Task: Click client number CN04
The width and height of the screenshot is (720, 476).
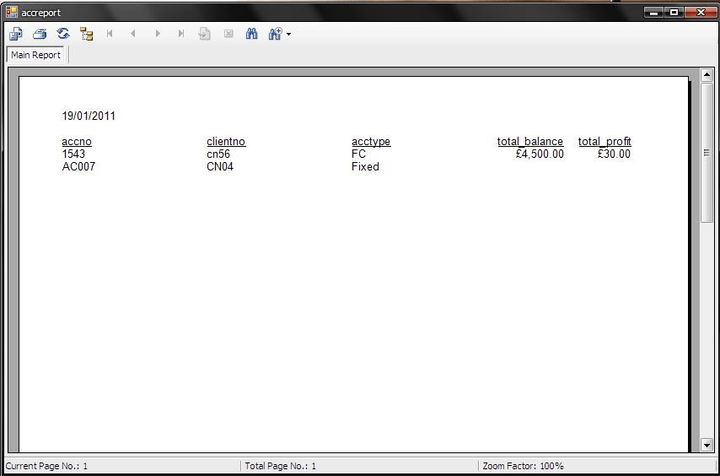Action: [220, 167]
